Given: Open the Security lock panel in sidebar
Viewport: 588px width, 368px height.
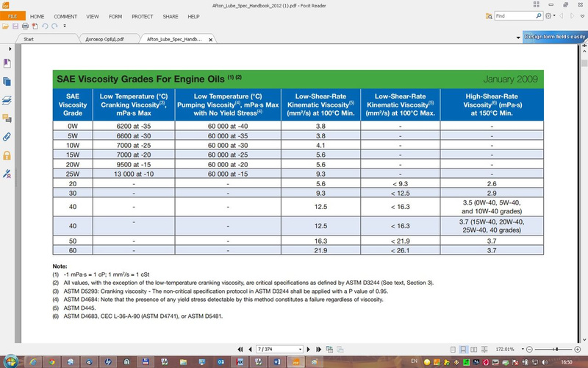Looking at the screenshot, I should [7, 155].
